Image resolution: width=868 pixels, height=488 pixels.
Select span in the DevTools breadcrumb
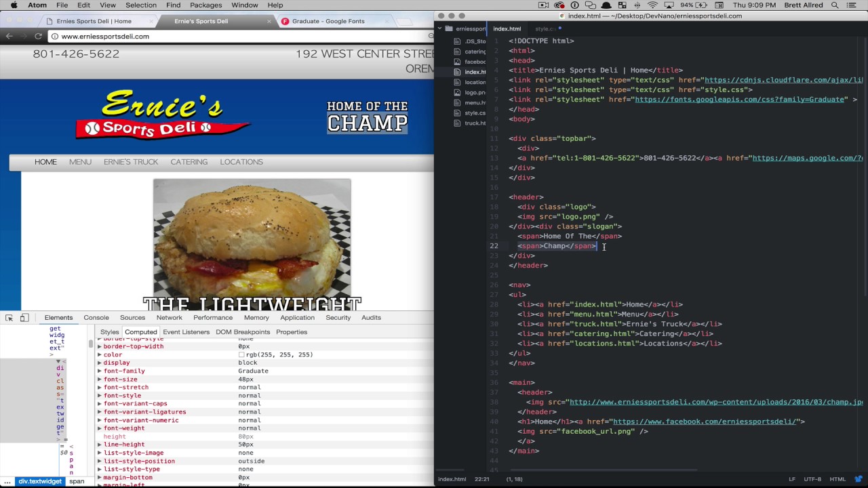(x=77, y=481)
